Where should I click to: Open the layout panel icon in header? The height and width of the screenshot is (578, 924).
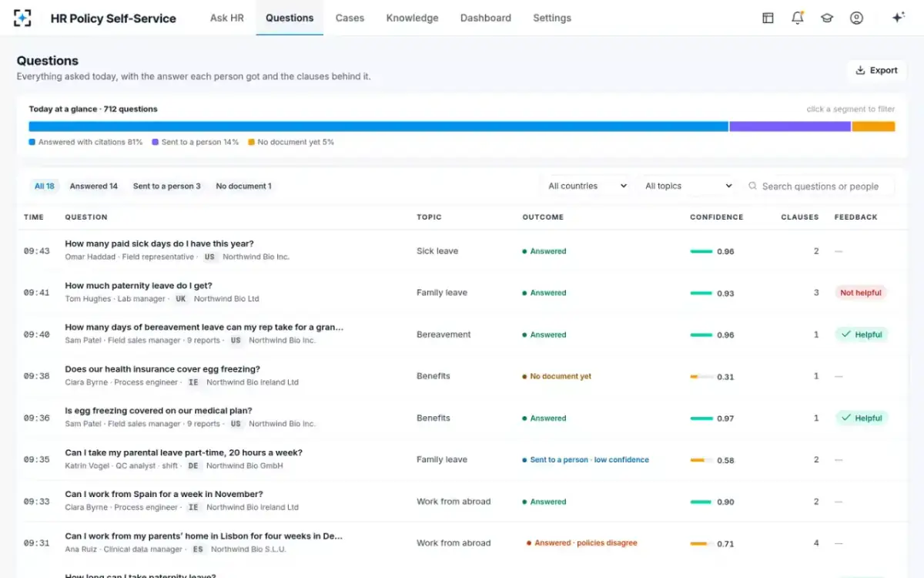click(768, 18)
